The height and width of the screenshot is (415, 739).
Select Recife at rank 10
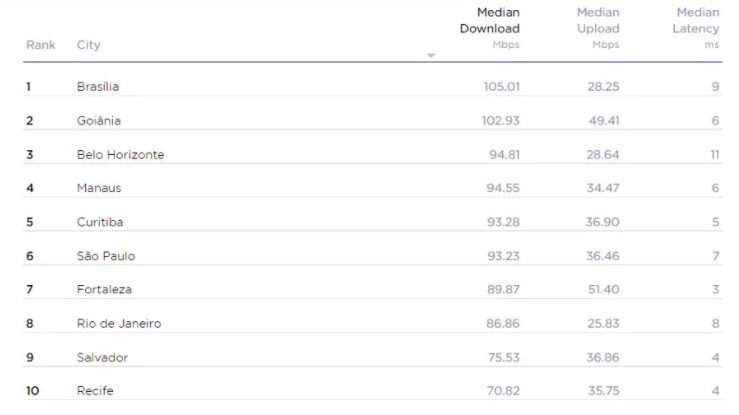click(x=95, y=391)
